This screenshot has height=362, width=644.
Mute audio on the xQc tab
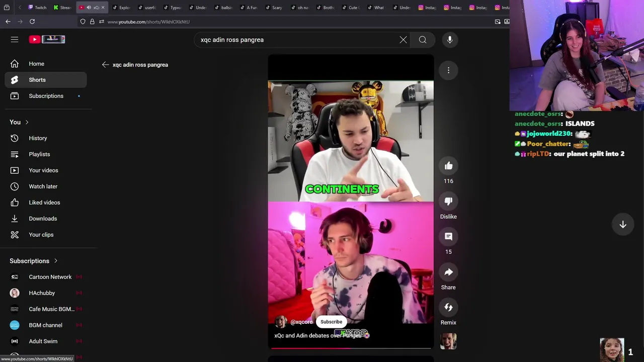click(89, 8)
